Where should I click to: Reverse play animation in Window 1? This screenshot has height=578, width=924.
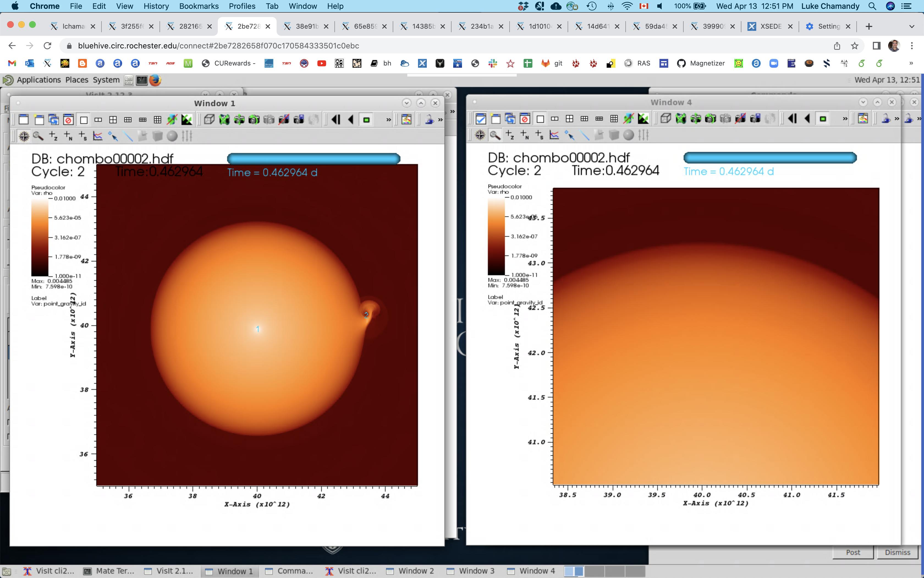coord(351,120)
